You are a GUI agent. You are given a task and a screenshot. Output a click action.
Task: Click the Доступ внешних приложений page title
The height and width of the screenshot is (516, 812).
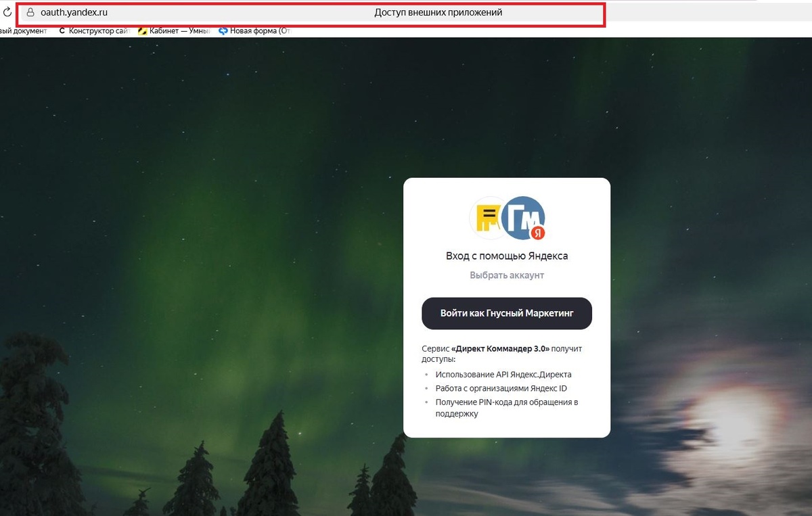pos(438,12)
